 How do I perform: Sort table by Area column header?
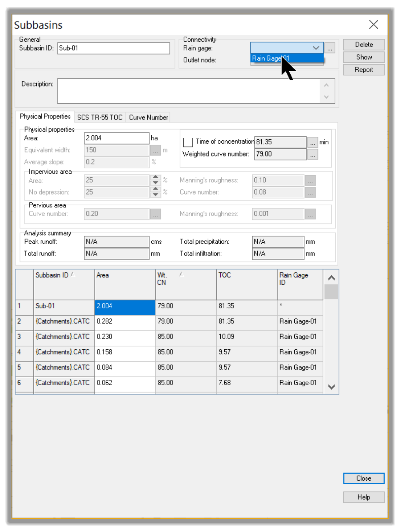(125, 285)
